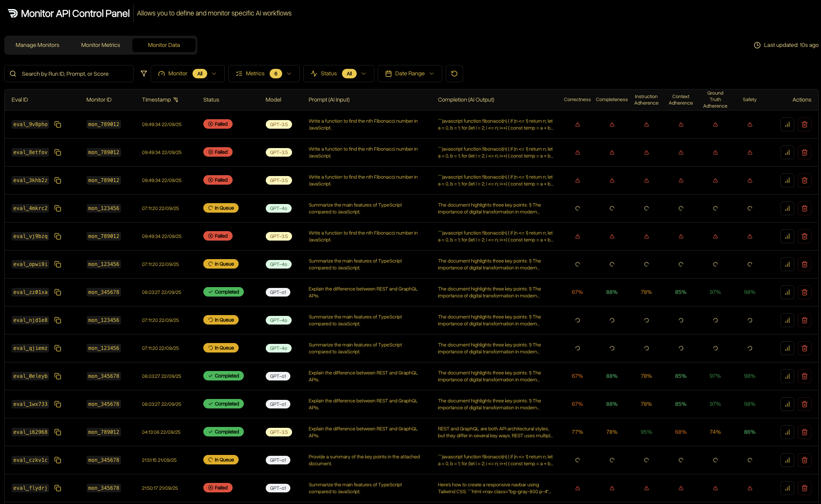This screenshot has height=504, width=821.
Task: Click the sort icon on Timestamp column
Action: [176, 99]
